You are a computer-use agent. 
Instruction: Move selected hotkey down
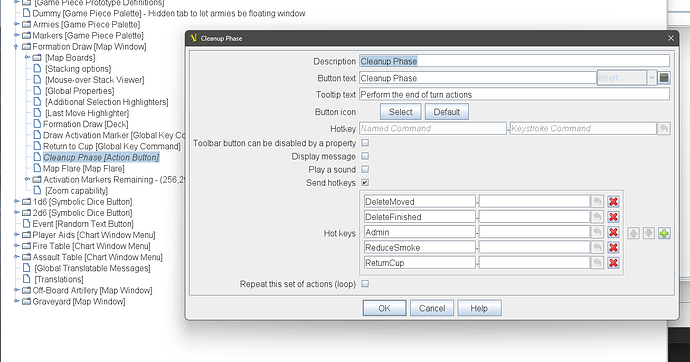pyautogui.click(x=649, y=233)
